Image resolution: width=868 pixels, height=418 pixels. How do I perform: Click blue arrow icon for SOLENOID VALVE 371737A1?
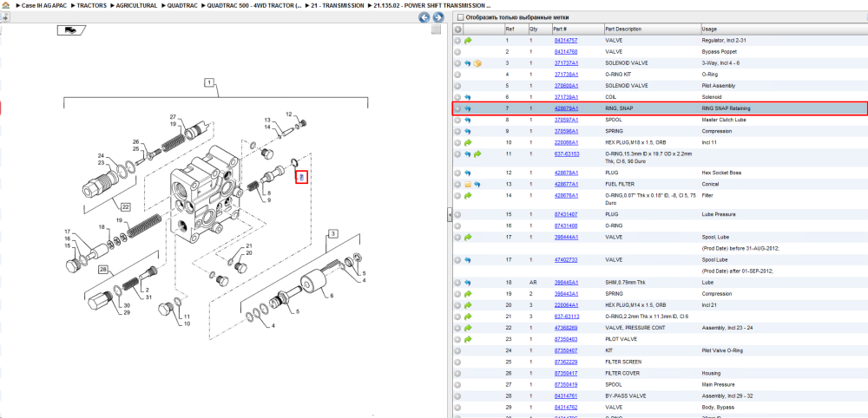(468, 63)
